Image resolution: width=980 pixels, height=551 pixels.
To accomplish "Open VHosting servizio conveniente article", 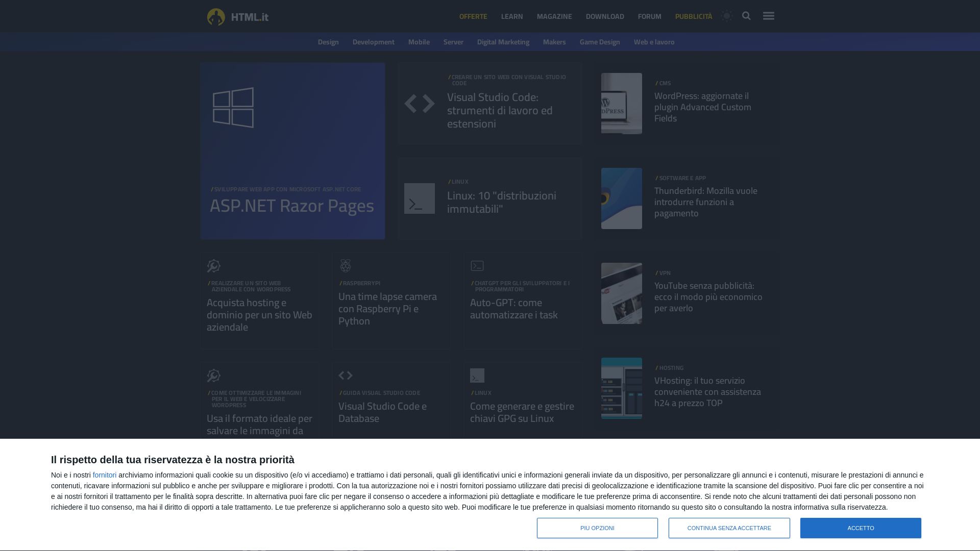I will (x=707, y=392).
